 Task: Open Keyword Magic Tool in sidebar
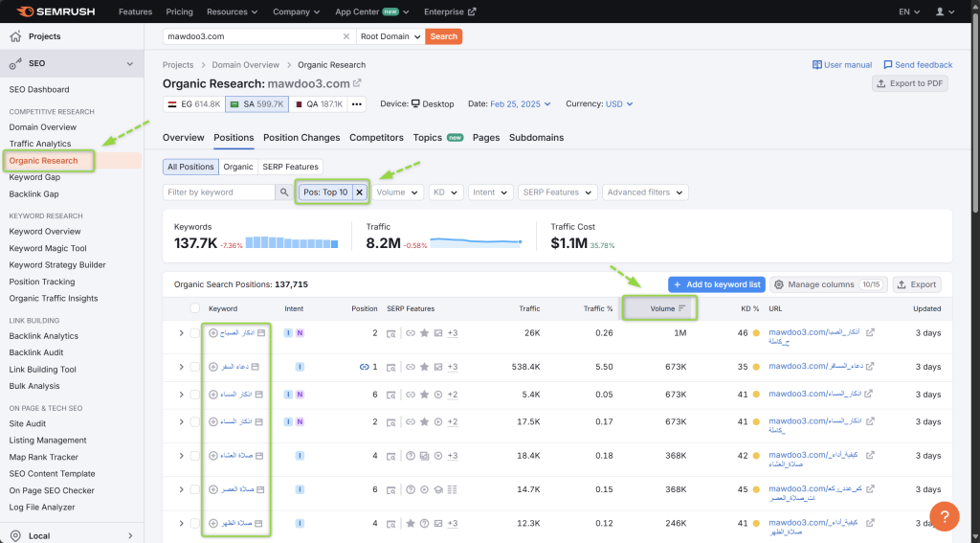coord(48,248)
